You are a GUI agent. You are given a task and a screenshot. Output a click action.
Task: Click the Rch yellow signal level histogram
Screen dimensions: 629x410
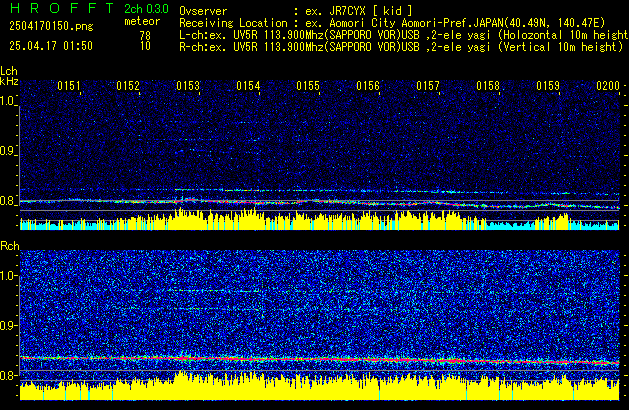319,386
